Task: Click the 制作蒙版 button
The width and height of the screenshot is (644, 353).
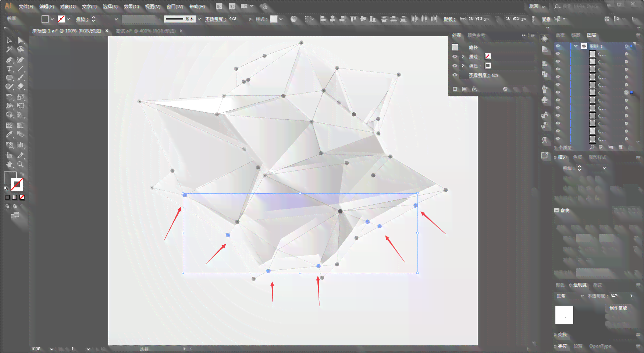Action: pyautogui.click(x=618, y=308)
